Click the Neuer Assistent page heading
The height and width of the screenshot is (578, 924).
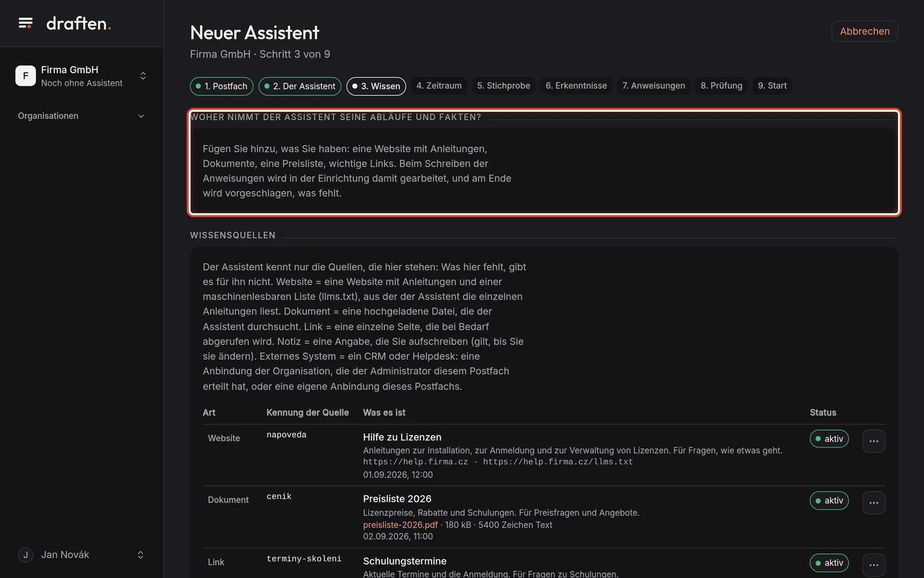coord(255,32)
